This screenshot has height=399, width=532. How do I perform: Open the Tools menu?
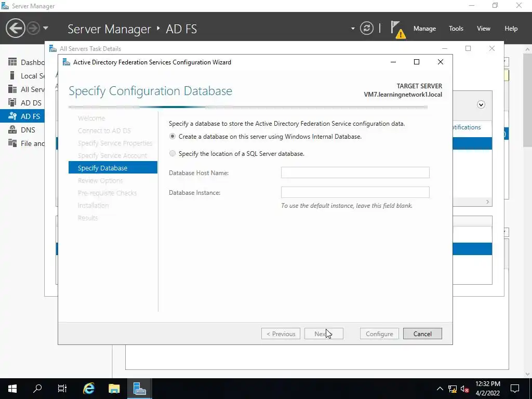pyautogui.click(x=456, y=29)
